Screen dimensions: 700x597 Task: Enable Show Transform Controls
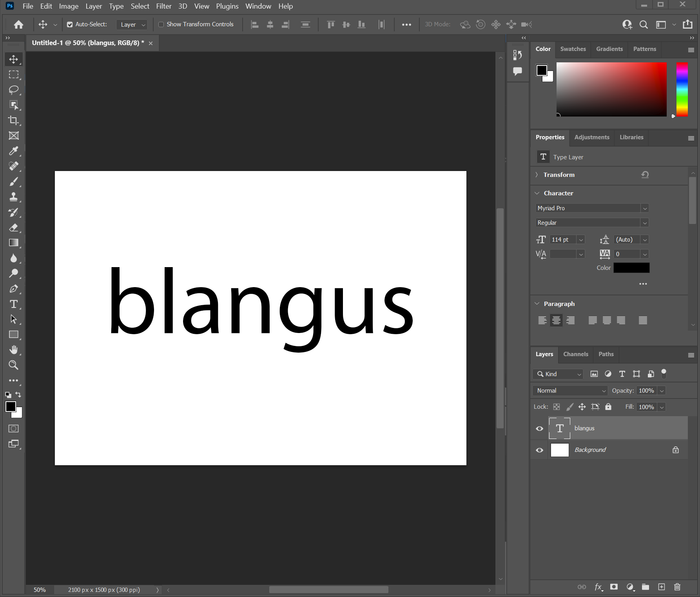click(161, 24)
